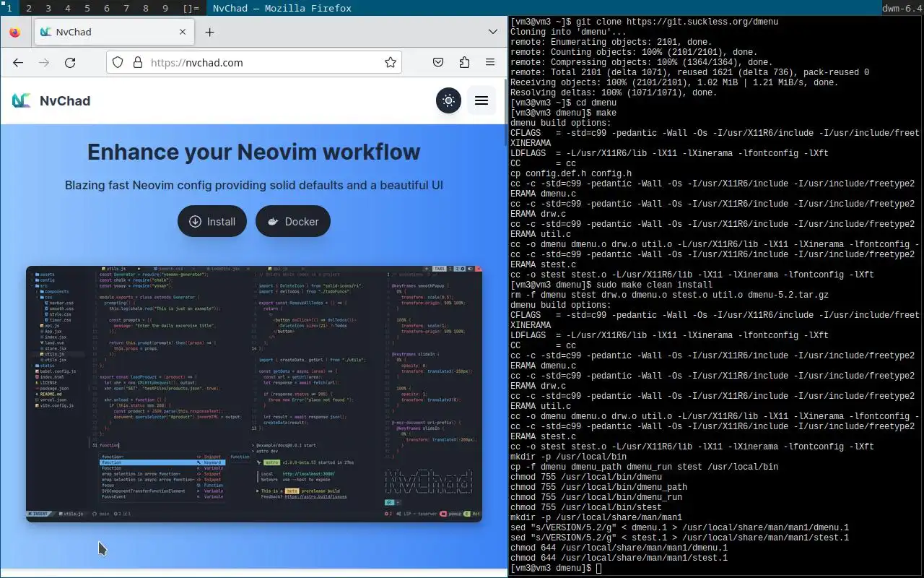Click the dwm-6.4 status text
This screenshot has height=578, width=924.
pyautogui.click(x=902, y=8)
